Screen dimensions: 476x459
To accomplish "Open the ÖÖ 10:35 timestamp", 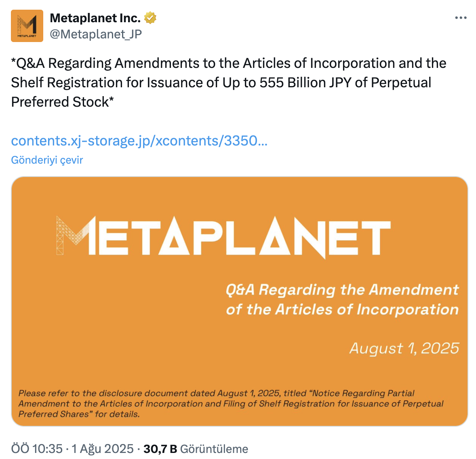I will [37, 448].
